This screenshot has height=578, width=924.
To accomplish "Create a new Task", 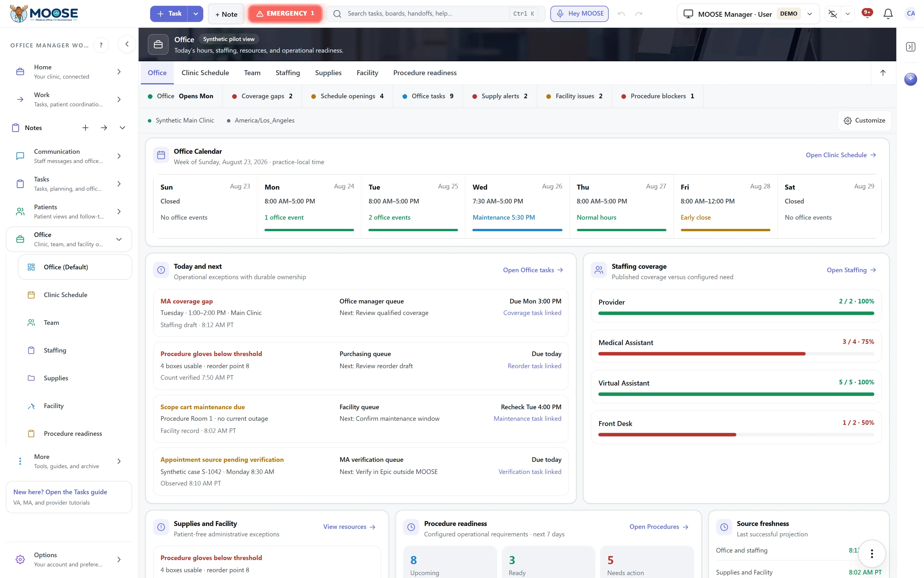I will pos(169,14).
